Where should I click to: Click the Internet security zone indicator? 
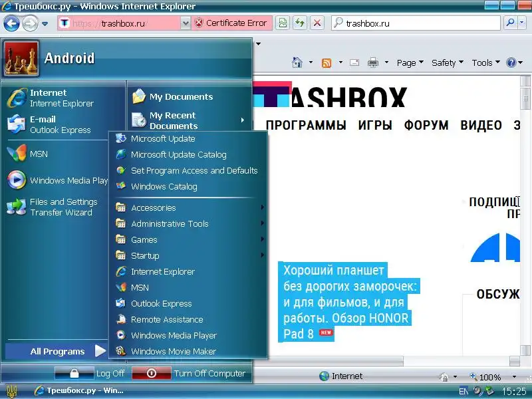341,376
